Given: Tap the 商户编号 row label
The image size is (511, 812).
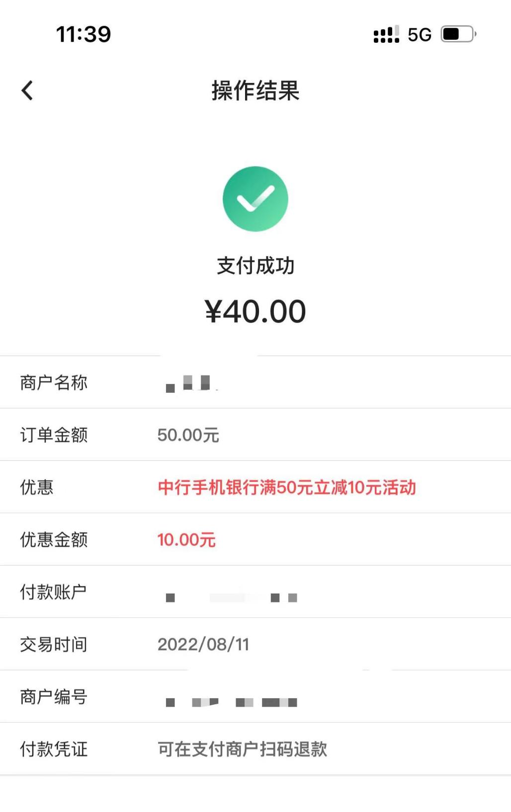Looking at the screenshot, I should pyautogui.click(x=54, y=697).
